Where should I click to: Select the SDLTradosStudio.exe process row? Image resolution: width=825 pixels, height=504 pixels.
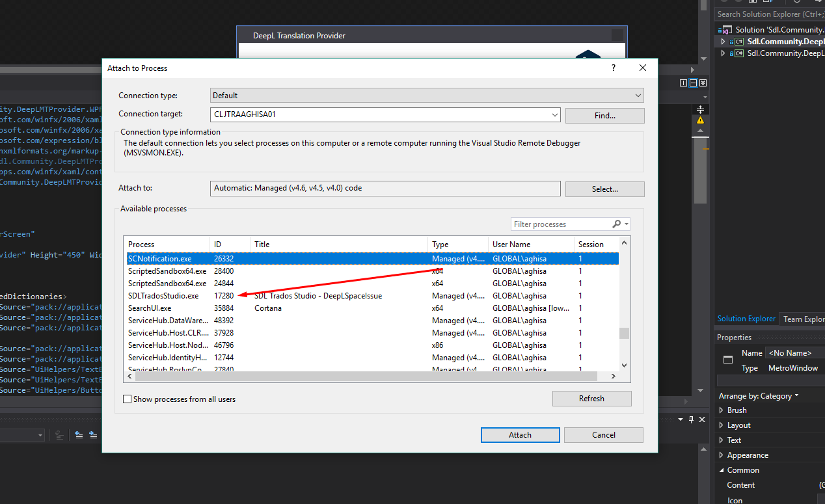tap(372, 296)
